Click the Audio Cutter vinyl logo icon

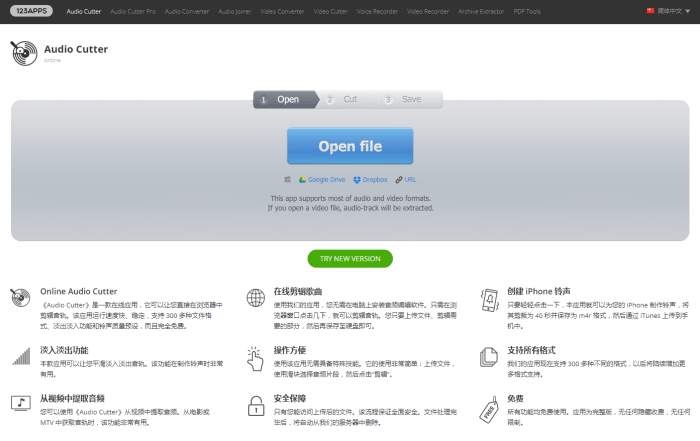click(24, 53)
